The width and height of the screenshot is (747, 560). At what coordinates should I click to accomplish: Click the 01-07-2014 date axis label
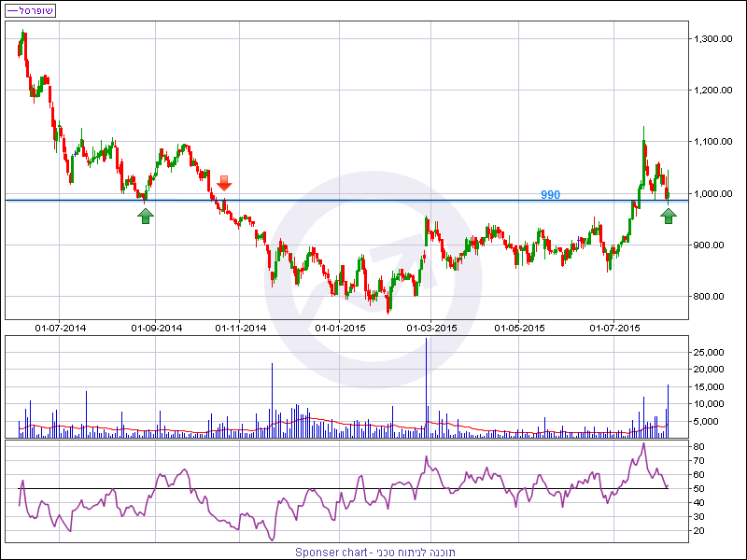pyautogui.click(x=61, y=328)
